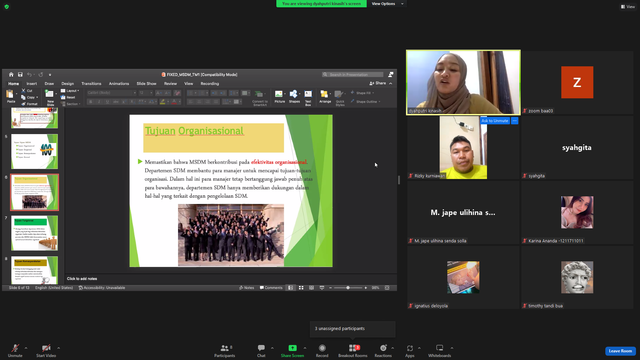Click the Fit slide to window icon
Viewport: 640px width, 360px height.
coord(387,288)
